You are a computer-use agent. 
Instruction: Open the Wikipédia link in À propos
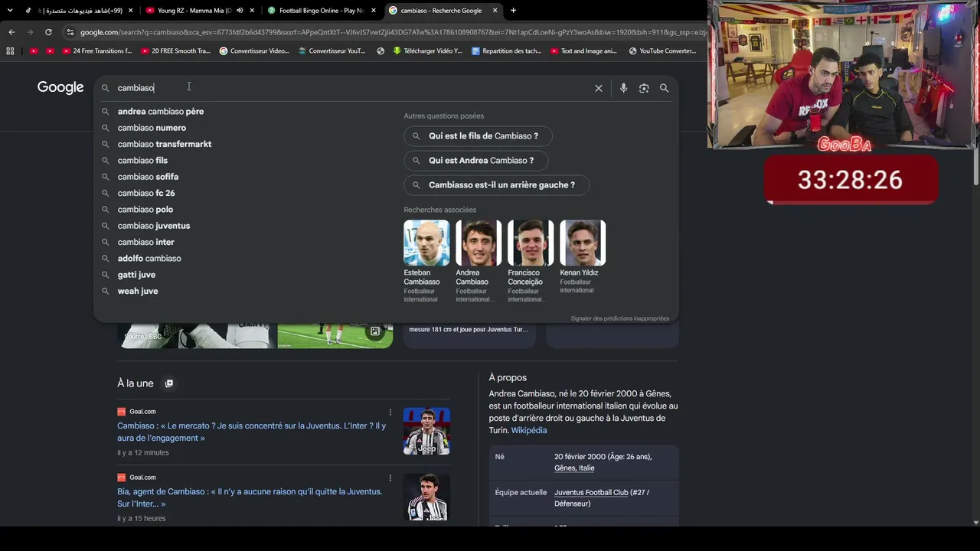click(x=529, y=430)
